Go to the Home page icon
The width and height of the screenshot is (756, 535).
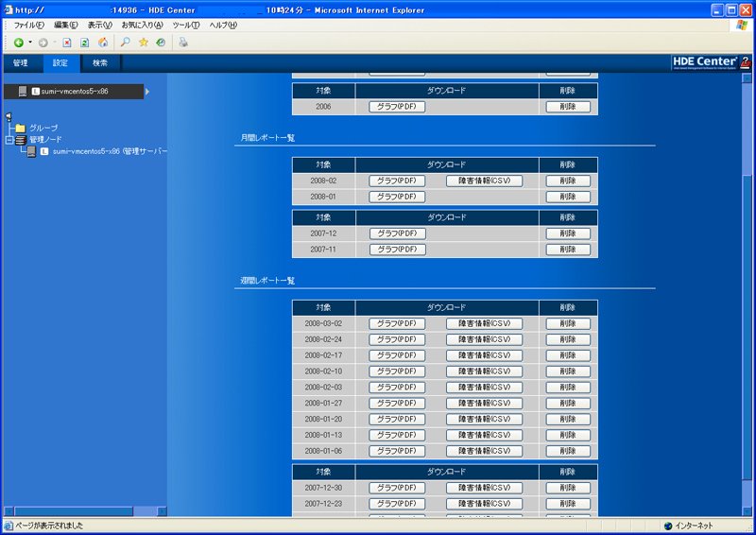103,43
